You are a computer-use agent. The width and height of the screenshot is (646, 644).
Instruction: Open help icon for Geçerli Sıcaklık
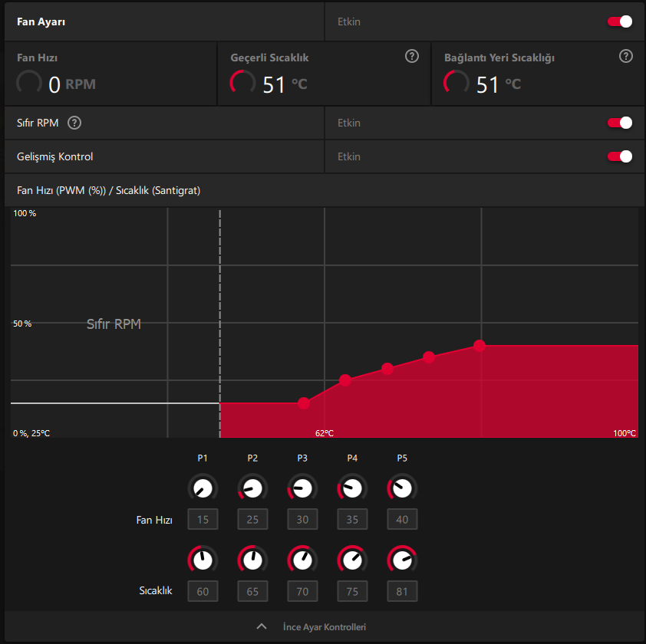pyautogui.click(x=411, y=56)
